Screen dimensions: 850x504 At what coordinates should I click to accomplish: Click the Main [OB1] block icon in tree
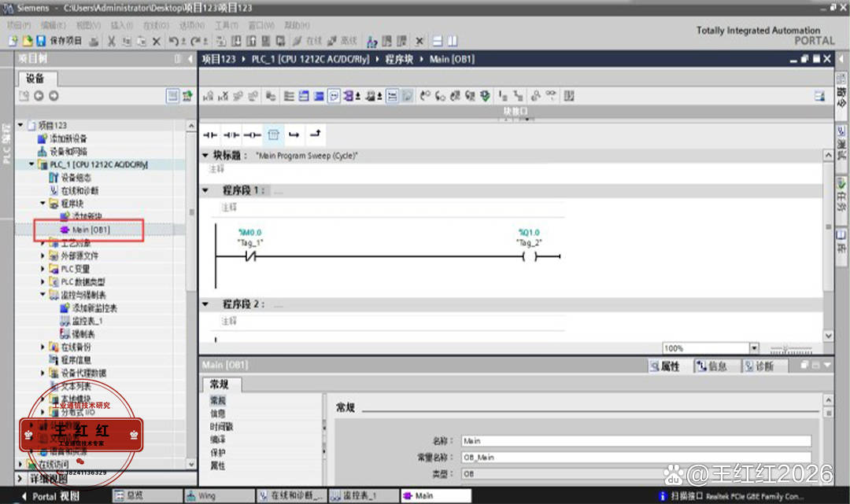(65, 230)
